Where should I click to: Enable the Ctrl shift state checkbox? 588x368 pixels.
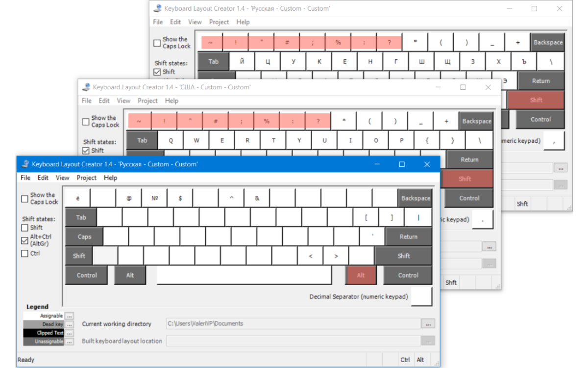coord(24,254)
